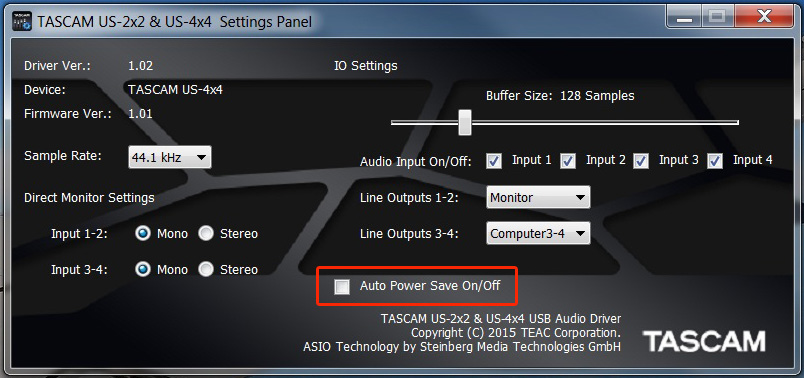The image size is (804, 378).
Task: Toggle the Input 3 checkbox off
Action: (x=641, y=161)
